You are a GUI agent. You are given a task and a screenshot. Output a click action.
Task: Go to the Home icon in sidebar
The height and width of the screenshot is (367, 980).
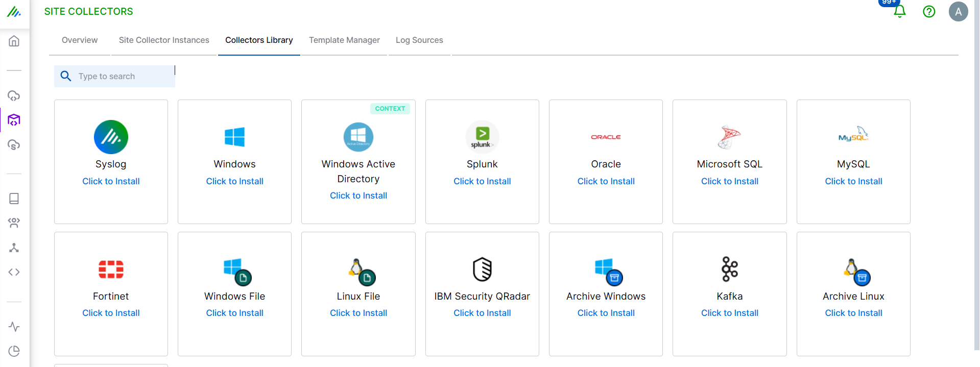click(x=14, y=41)
